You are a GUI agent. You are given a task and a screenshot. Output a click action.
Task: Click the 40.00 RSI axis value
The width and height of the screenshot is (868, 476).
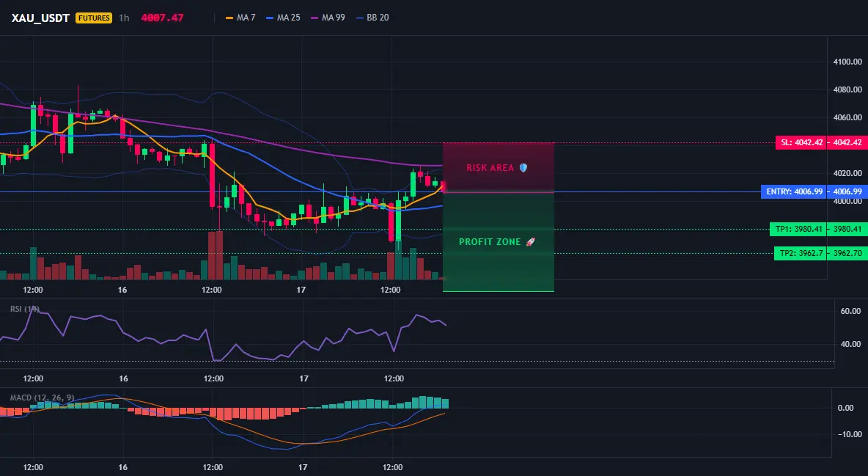click(x=851, y=344)
